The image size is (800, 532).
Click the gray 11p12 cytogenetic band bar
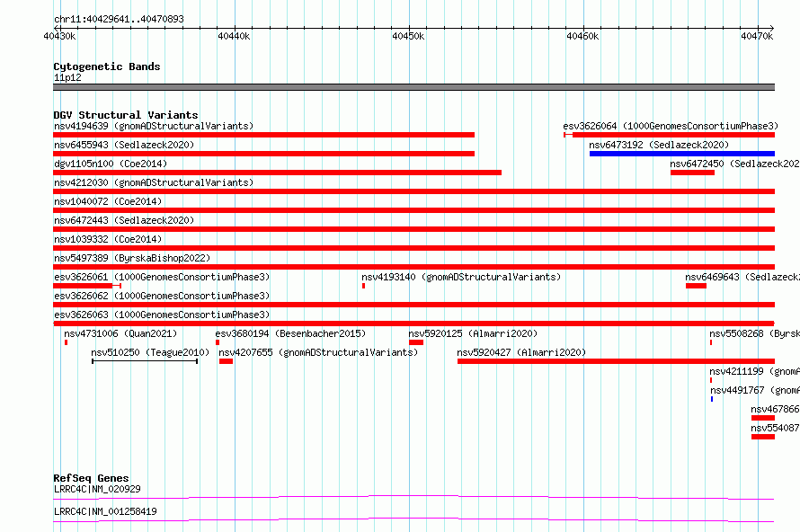click(413, 87)
